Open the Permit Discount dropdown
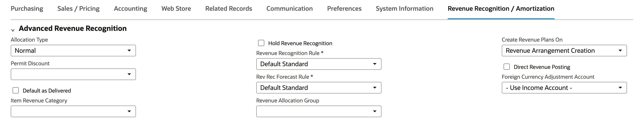644x123 pixels. click(73, 74)
